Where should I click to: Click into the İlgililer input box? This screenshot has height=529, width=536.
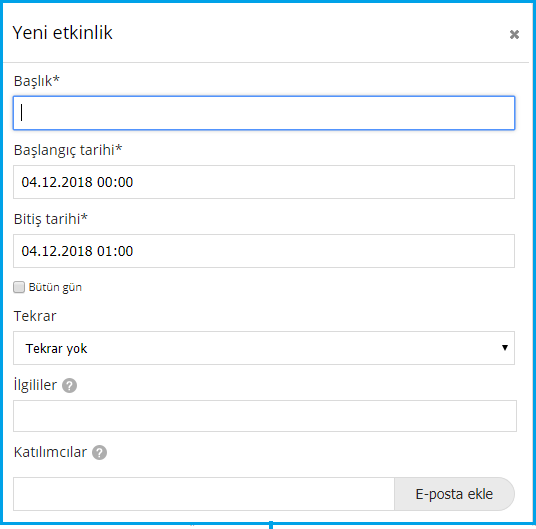(x=265, y=416)
